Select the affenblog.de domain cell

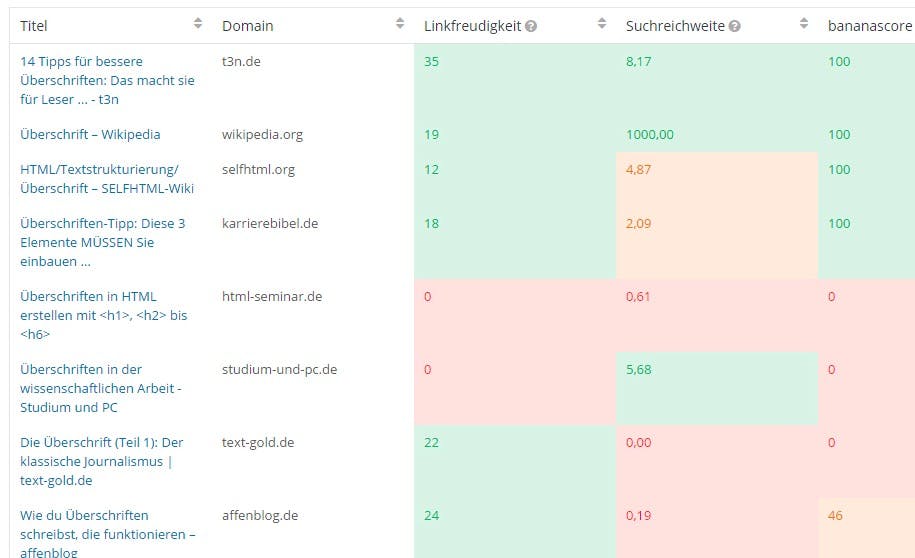tap(260, 515)
